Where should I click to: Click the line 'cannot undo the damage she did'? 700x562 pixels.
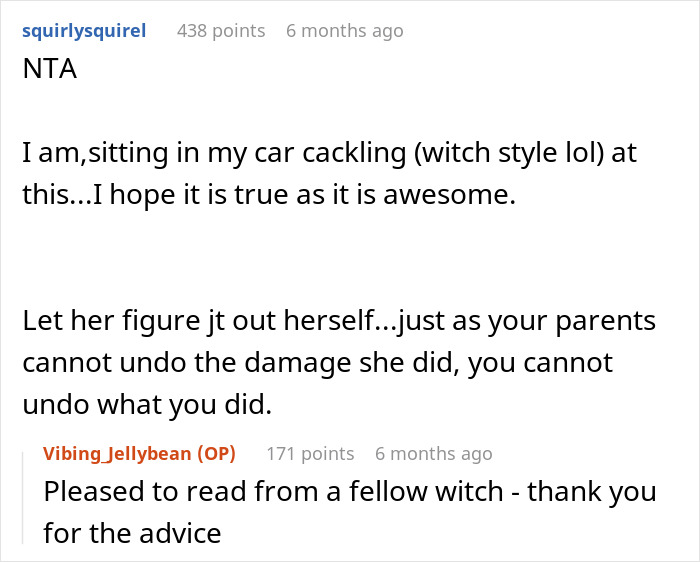click(x=317, y=362)
